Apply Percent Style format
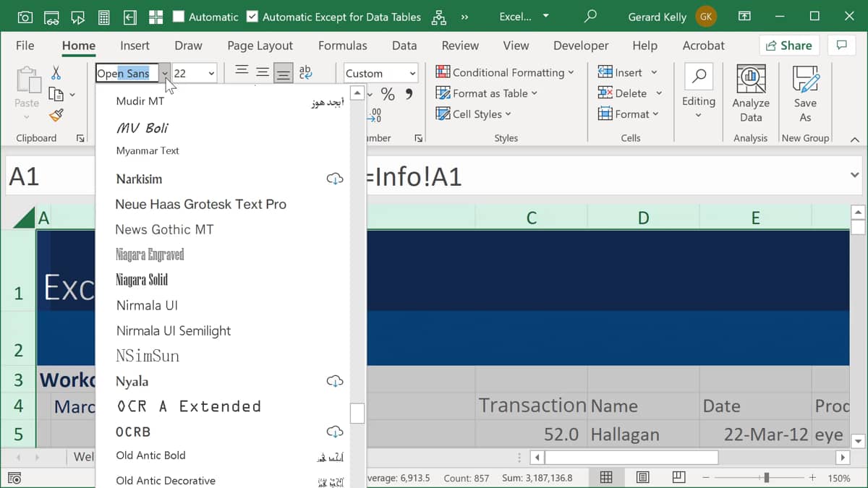Image resolution: width=868 pixels, height=488 pixels. coord(388,94)
